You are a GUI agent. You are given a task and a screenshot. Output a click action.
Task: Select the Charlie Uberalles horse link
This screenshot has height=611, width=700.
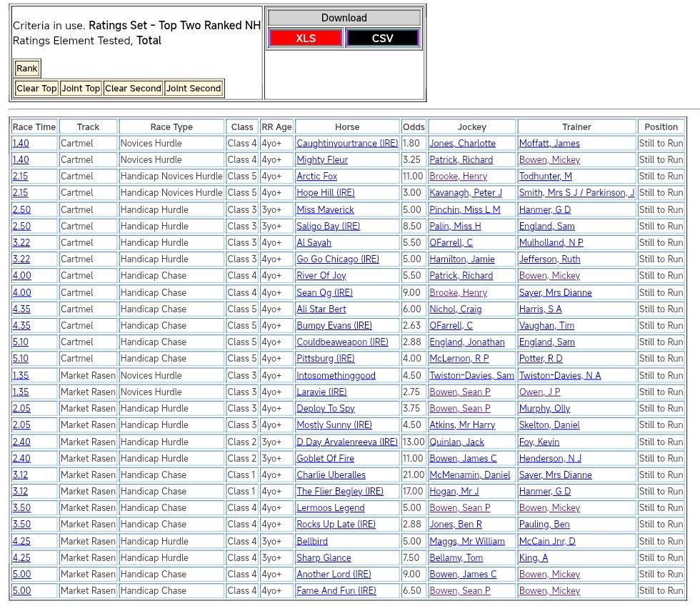coord(331,475)
